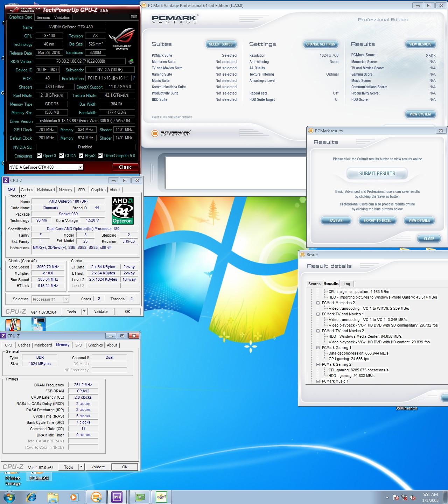The image size is (448, 504).
Task: Select 'CPU gaming: 8285.675 operations/s' row
Action: coord(358,370)
